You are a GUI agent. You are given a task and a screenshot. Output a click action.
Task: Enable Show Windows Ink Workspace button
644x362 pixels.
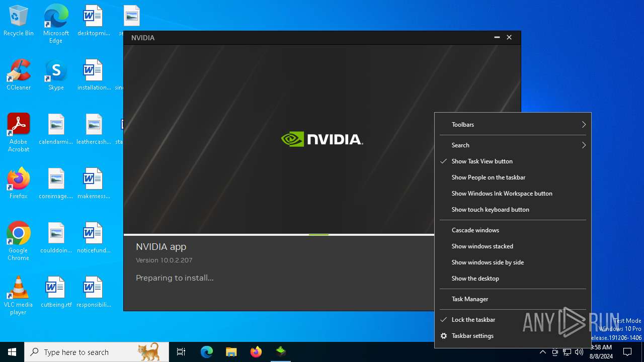coord(513,194)
